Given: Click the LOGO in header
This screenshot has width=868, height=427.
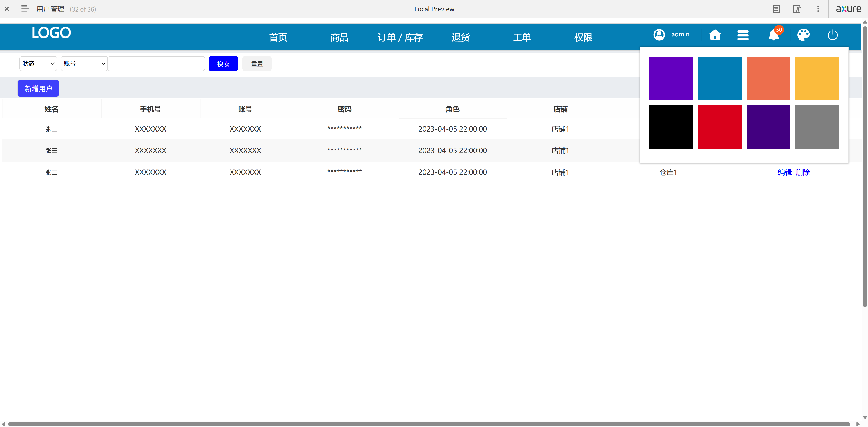Looking at the screenshot, I should click(x=51, y=33).
